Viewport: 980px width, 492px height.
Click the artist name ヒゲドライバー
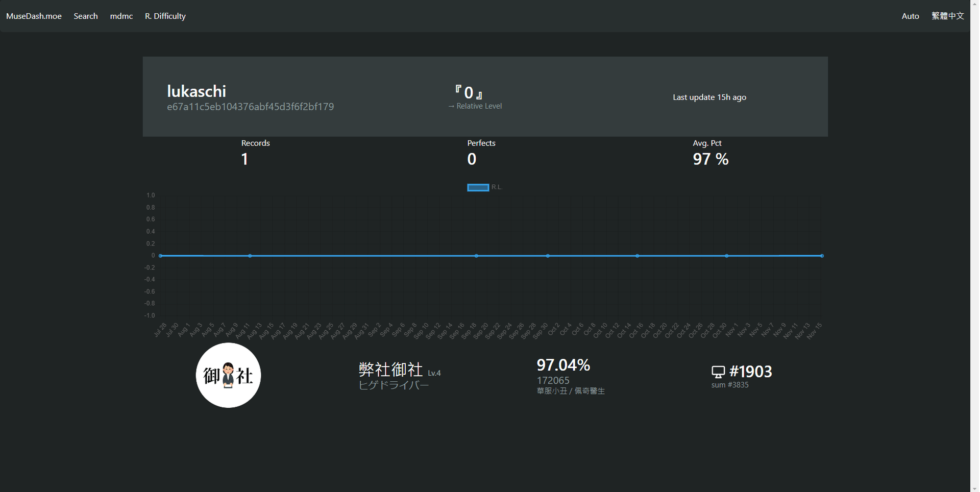pyautogui.click(x=394, y=385)
